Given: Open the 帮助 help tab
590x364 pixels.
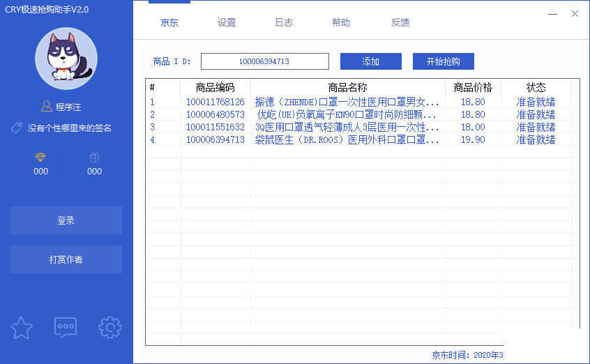Looking at the screenshot, I should point(341,22).
